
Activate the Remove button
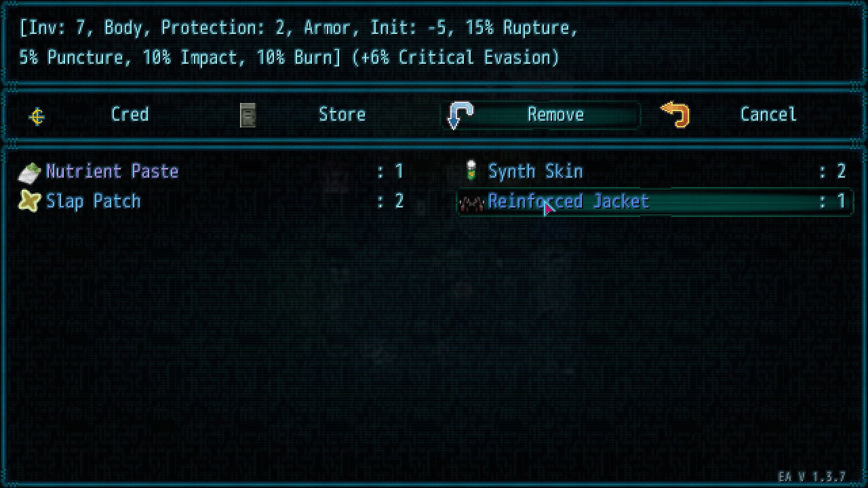541,115
